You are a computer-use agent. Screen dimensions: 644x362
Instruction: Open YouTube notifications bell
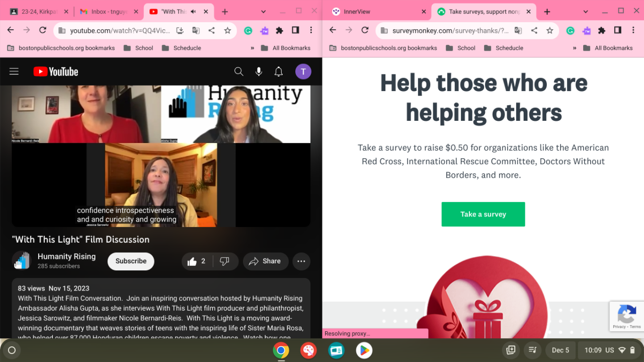click(279, 71)
